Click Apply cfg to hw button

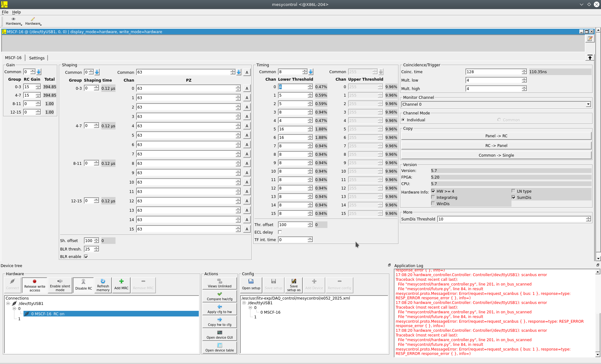pyautogui.click(x=220, y=309)
